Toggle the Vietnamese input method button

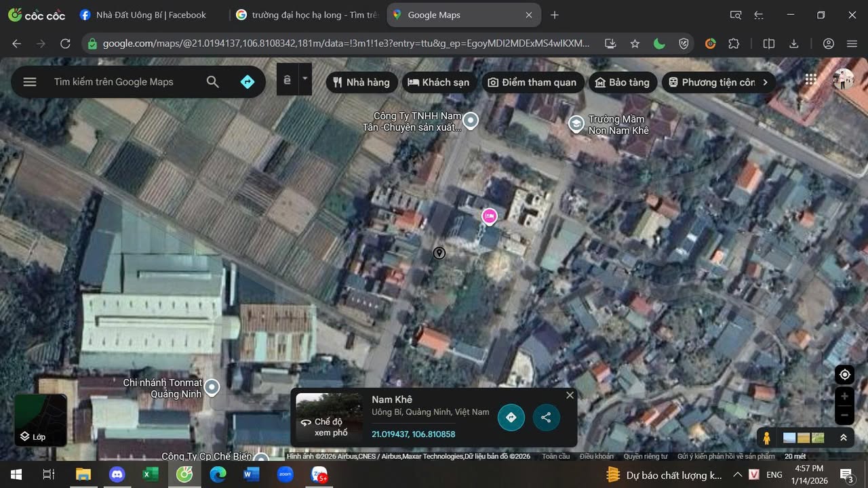point(287,79)
